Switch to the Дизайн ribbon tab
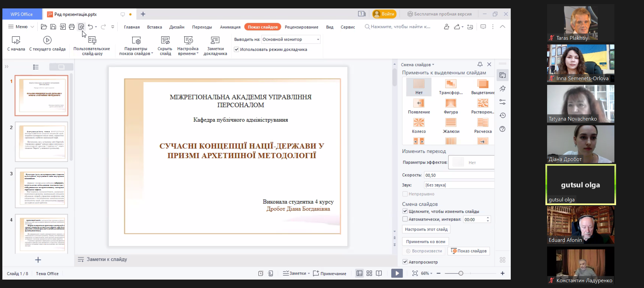Viewport: 644px width, 288px height. [x=177, y=27]
